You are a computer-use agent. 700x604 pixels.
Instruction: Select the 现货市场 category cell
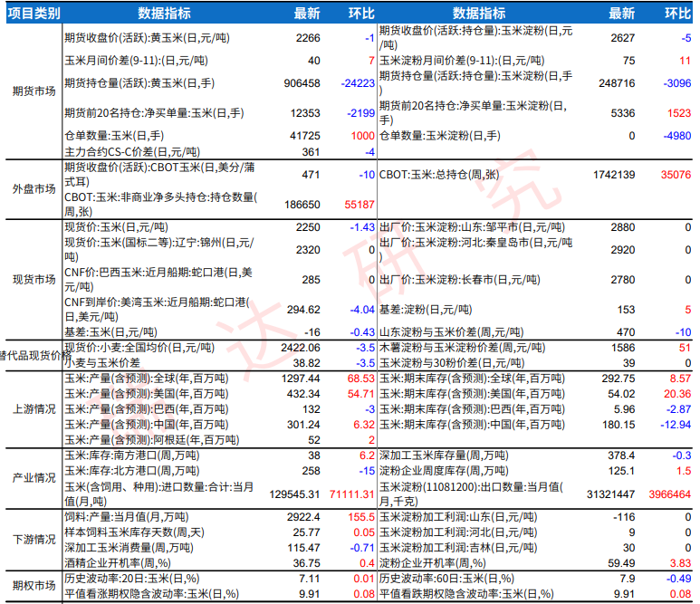tap(34, 280)
